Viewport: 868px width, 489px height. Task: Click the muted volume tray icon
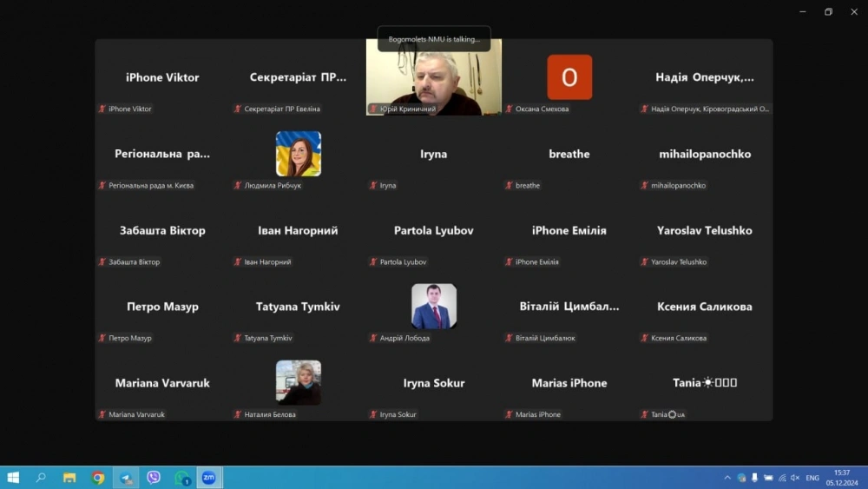coord(795,478)
